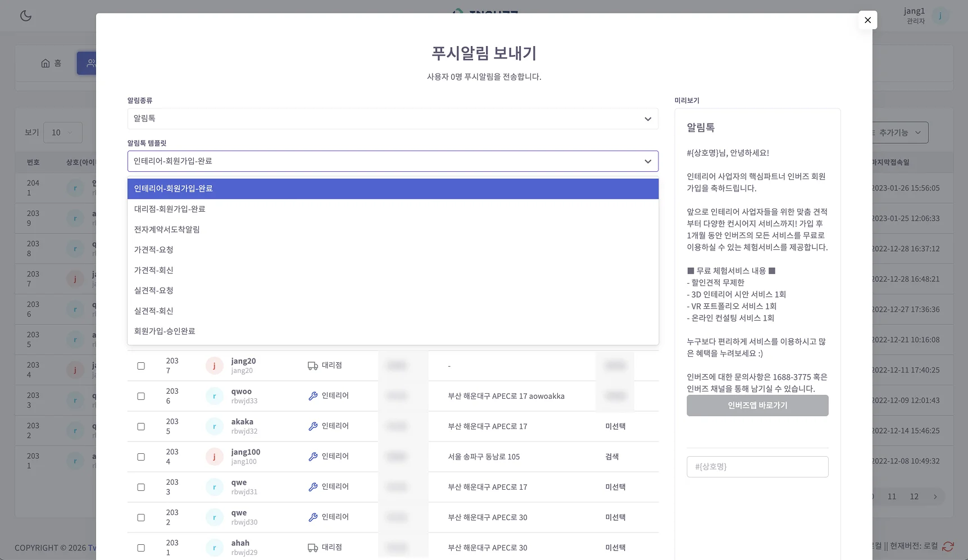Close the push notification modal
The height and width of the screenshot is (560, 968).
point(867,20)
